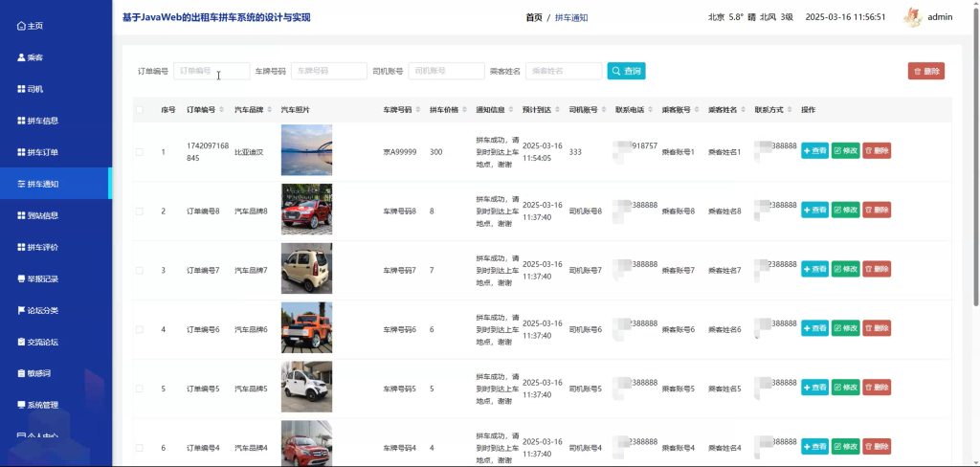View details of 订单编号7 row
Screen dimensions: 980x467
[x=815, y=269]
